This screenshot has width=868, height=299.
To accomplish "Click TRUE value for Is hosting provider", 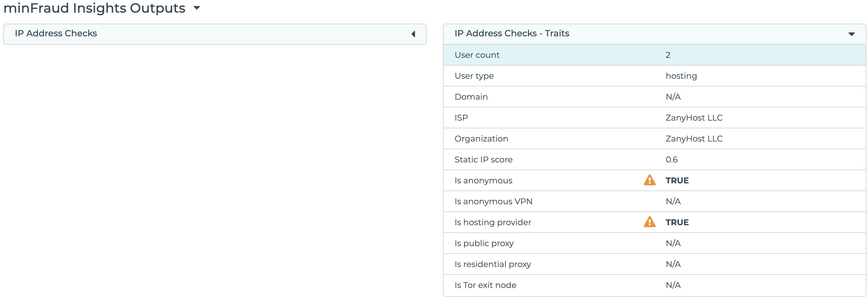I will click(677, 222).
